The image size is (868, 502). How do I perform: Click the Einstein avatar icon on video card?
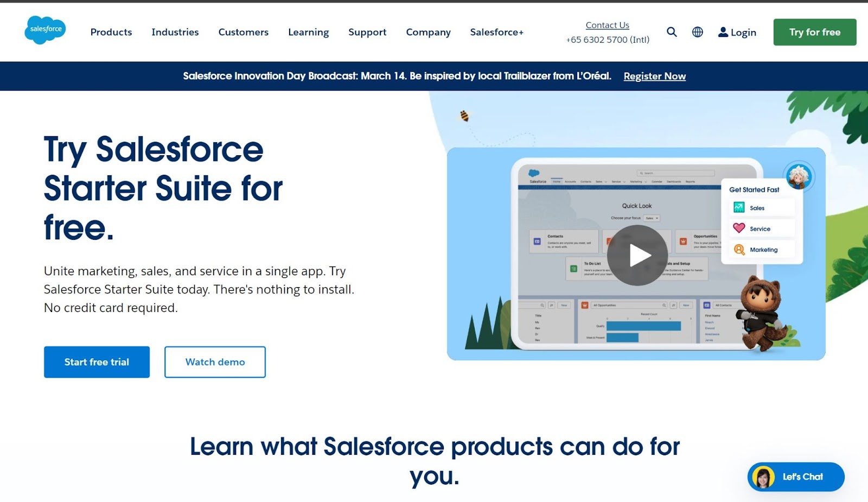(799, 176)
